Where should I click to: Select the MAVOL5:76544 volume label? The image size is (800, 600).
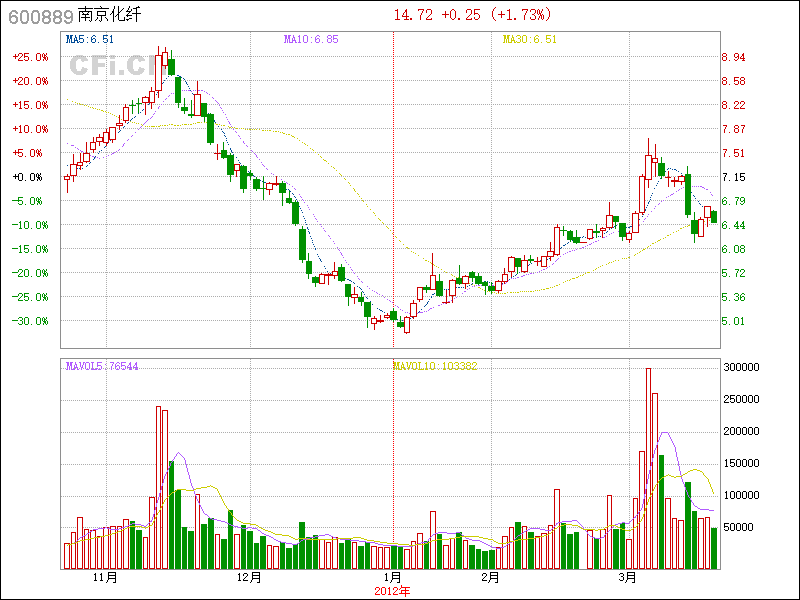click(102, 367)
